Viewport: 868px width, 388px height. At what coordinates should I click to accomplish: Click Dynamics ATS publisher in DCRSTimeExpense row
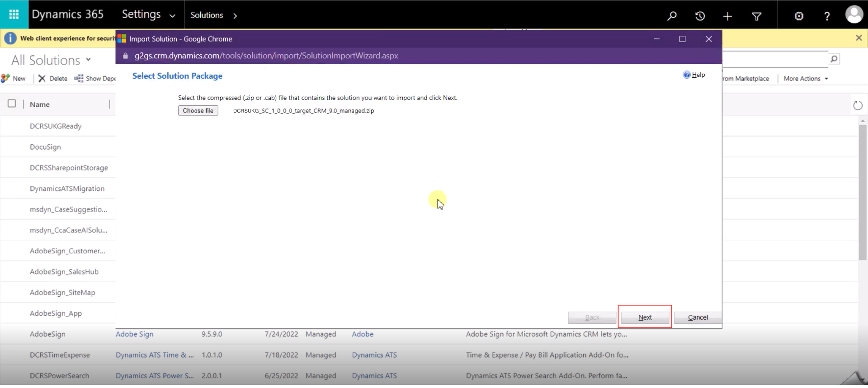[x=374, y=355]
